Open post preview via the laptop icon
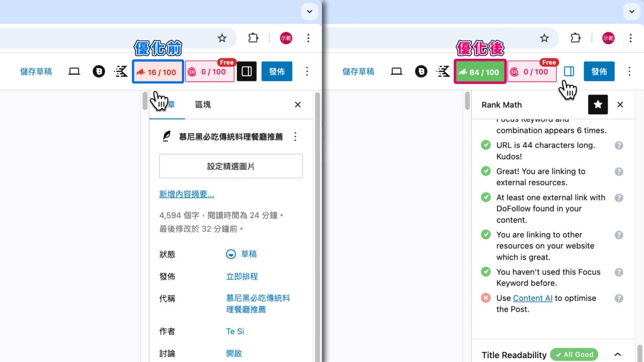The height and width of the screenshot is (362, 644). coord(74,71)
